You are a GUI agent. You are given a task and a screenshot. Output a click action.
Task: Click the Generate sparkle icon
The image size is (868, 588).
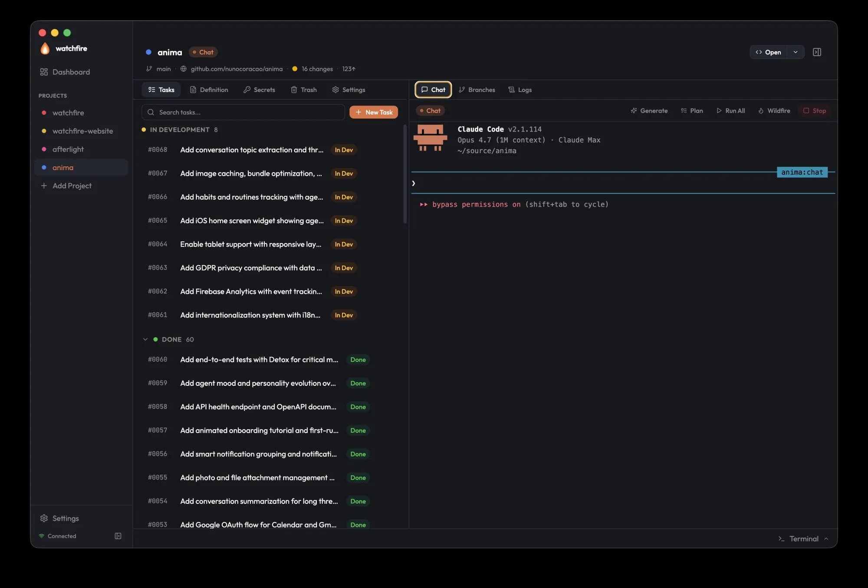click(634, 111)
